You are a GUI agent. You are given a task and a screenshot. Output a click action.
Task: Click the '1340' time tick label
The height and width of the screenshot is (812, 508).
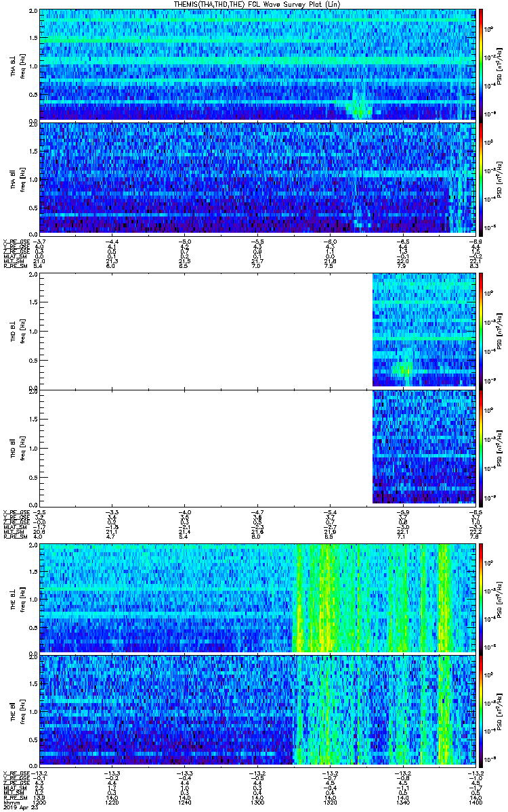tap(402, 801)
